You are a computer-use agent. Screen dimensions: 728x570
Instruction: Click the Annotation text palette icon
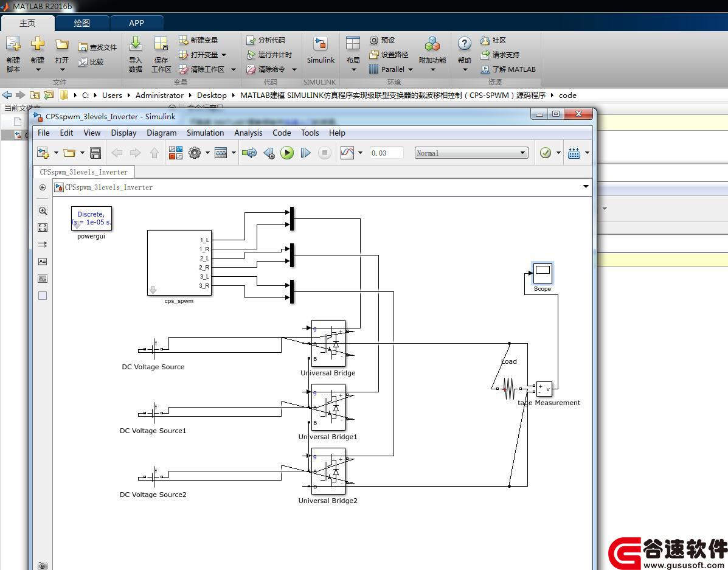[x=42, y=262]
